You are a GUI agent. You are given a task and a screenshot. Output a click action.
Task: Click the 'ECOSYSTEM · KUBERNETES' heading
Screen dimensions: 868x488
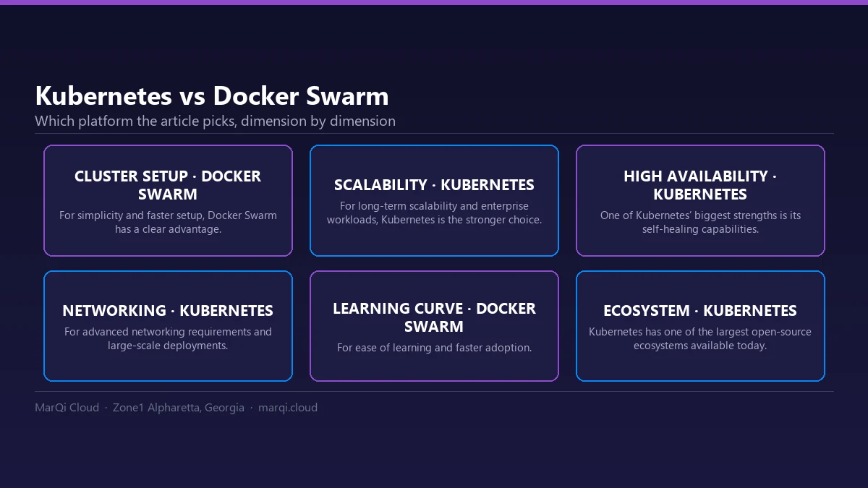[x=700, y=311]
